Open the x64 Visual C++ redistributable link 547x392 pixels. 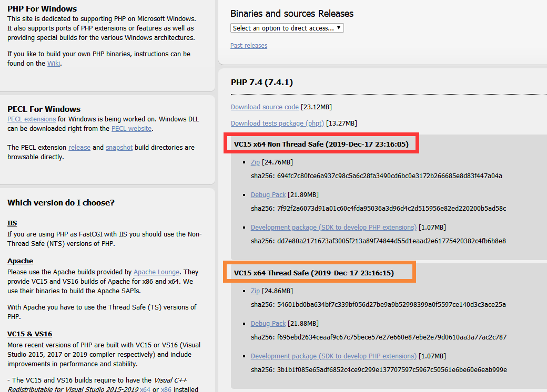[145, 389]
